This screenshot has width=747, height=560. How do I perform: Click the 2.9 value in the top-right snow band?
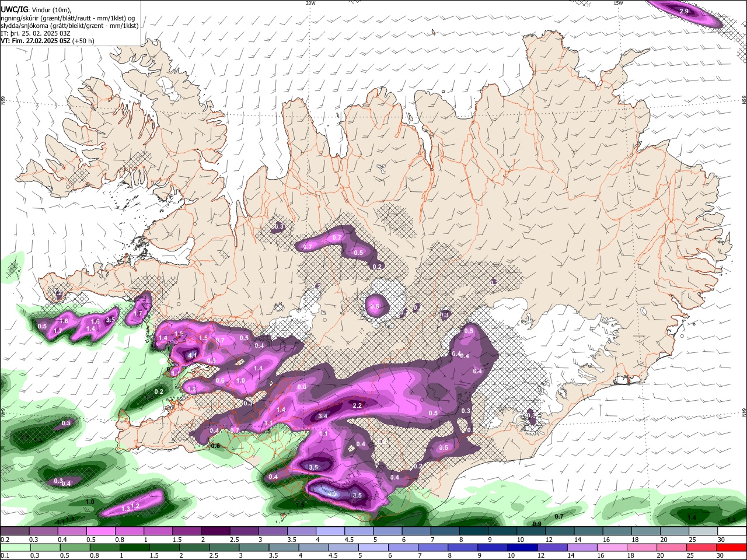pyautogui.click(x=685, y=11)
